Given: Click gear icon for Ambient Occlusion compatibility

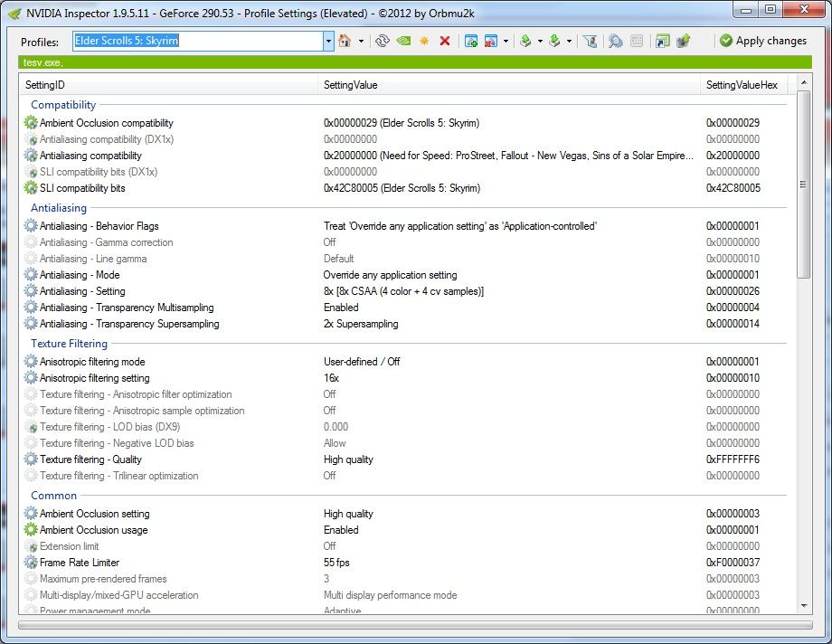Looking at the screenshot, I should (x=31, y=123).
